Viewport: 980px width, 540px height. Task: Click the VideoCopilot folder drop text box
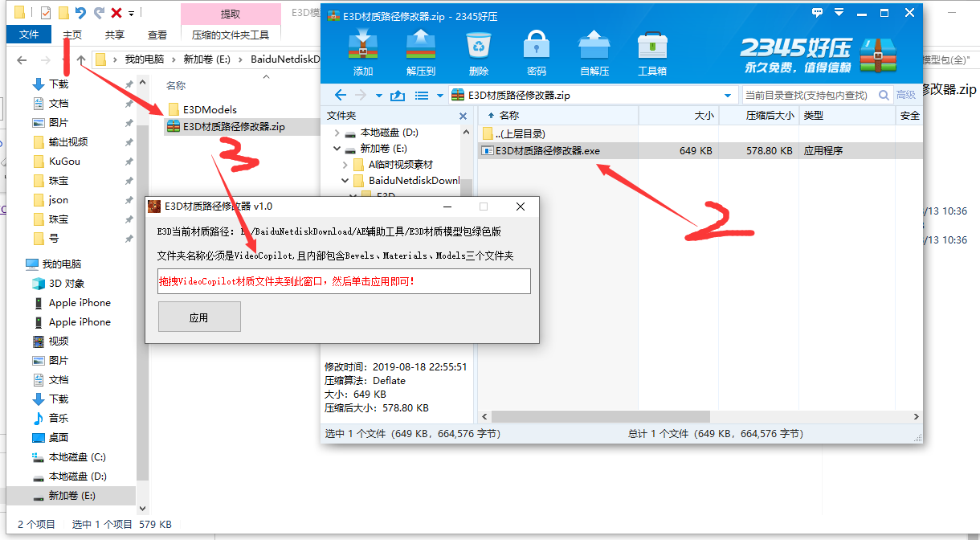[x=344, y=281]
